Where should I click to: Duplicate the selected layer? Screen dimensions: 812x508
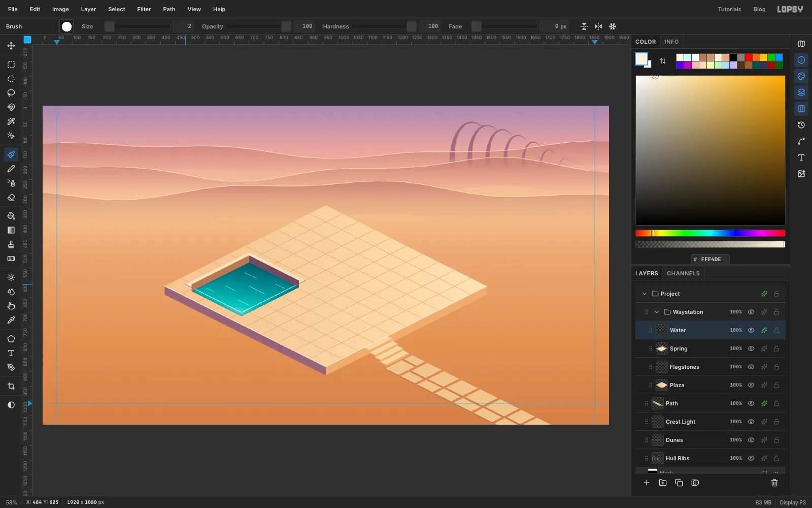[679, 483]
